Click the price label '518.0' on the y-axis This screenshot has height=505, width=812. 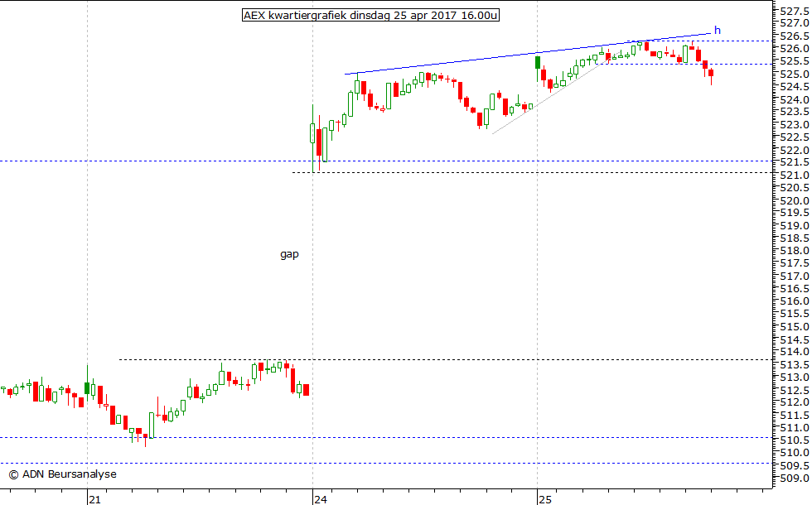click(794, 251)
